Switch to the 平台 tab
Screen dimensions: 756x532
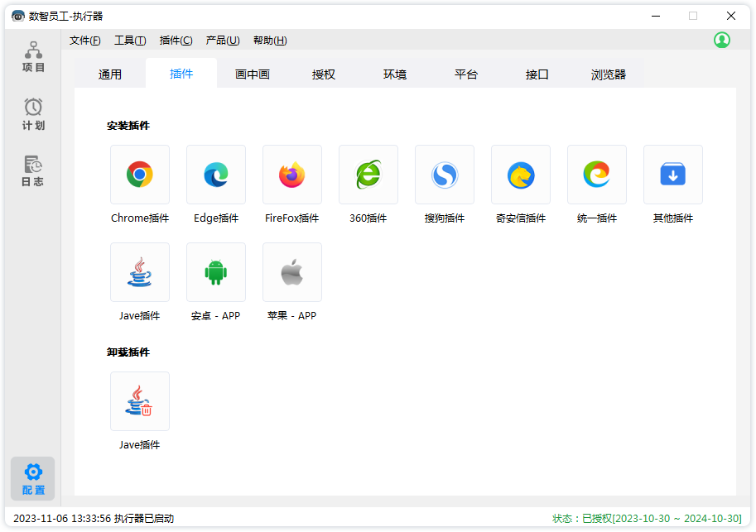pos(465,74)
